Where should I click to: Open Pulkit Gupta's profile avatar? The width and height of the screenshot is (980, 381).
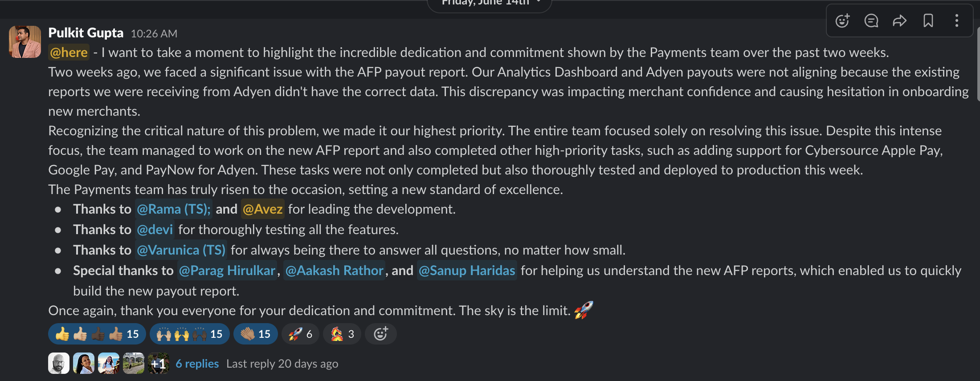pyautogui.click(x=25, y=42)
